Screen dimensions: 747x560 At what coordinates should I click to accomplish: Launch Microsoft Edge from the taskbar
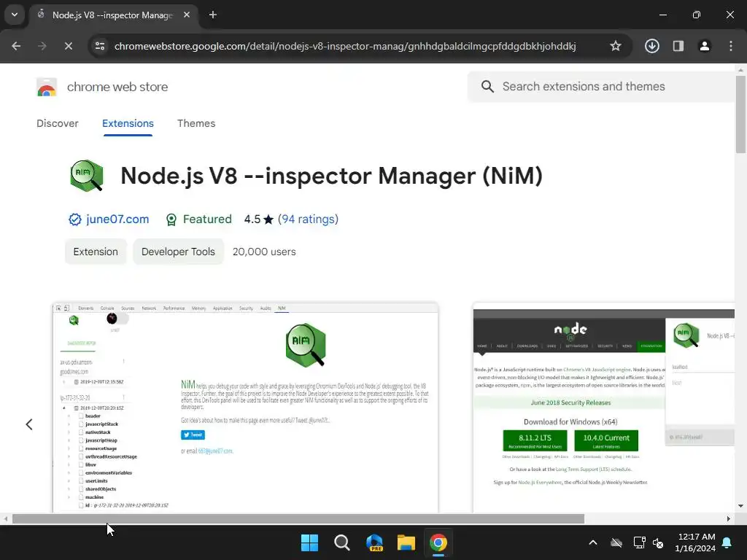click(x=374, y=542)
